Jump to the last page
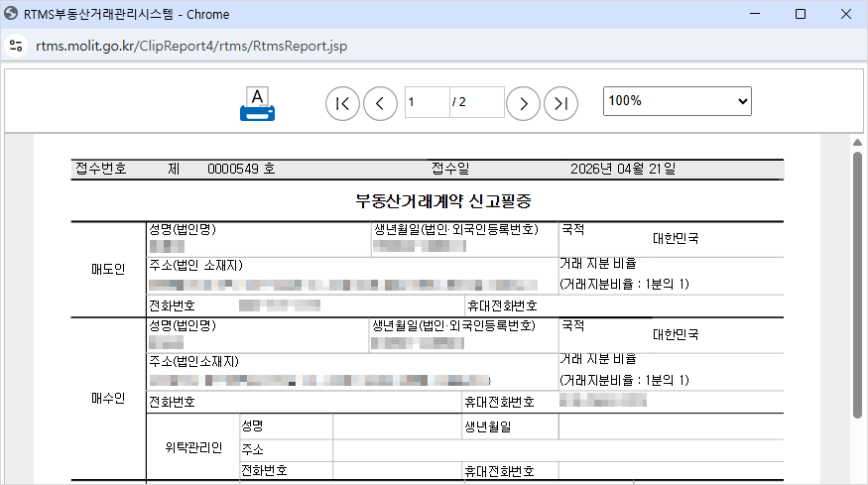This screenshot has height=485, width=868. [x=560, y=103]
